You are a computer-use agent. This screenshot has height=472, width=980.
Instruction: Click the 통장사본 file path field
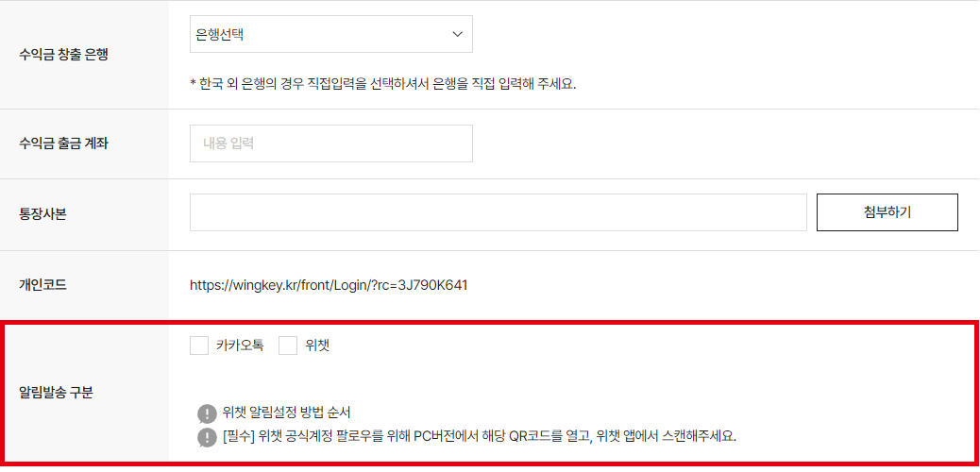pos(498,212)
